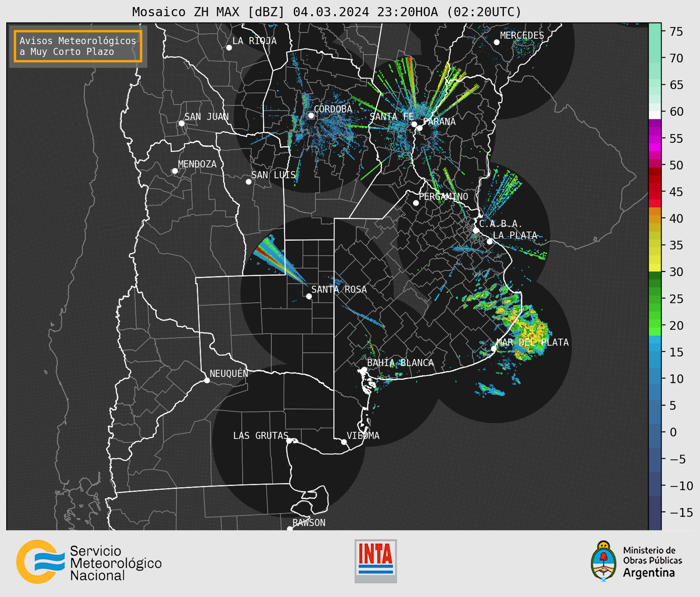Click the PARANÁ city marker dot
The width and height of the screenshot is (700, 597).
click(x=420, y=128)
